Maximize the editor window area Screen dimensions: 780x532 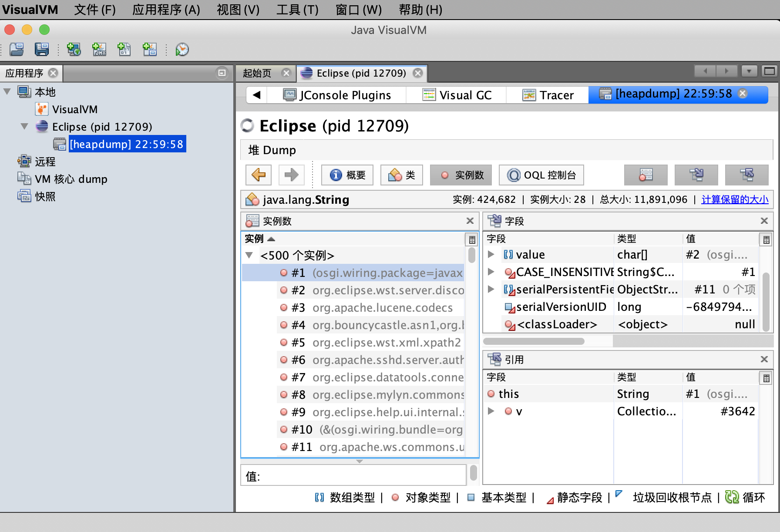(770, 71)
